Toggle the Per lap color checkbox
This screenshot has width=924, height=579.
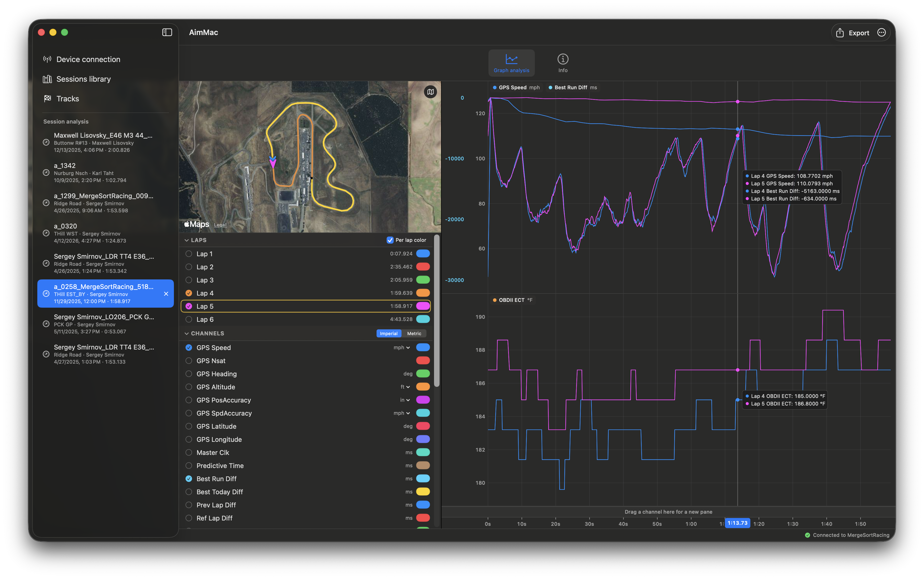390,240
